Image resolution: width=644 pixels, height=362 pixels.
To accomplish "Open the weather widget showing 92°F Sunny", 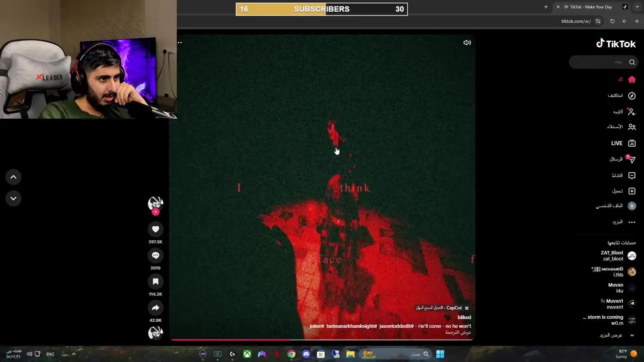I will click(x=626, y=354).
